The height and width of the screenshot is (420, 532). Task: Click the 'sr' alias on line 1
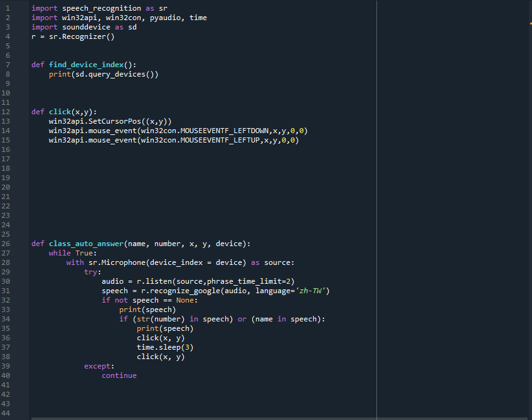click(163, 9)
